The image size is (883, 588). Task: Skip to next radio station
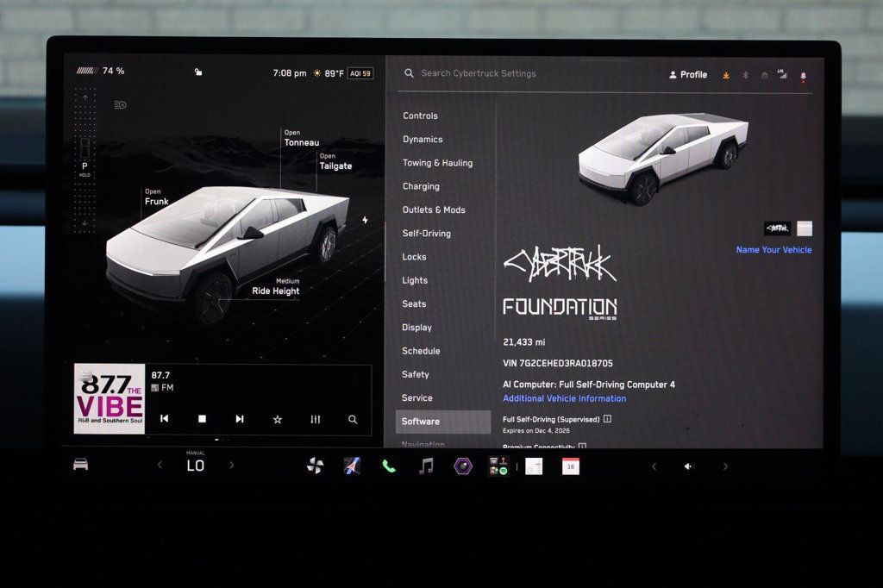click(x=240, y=418)
